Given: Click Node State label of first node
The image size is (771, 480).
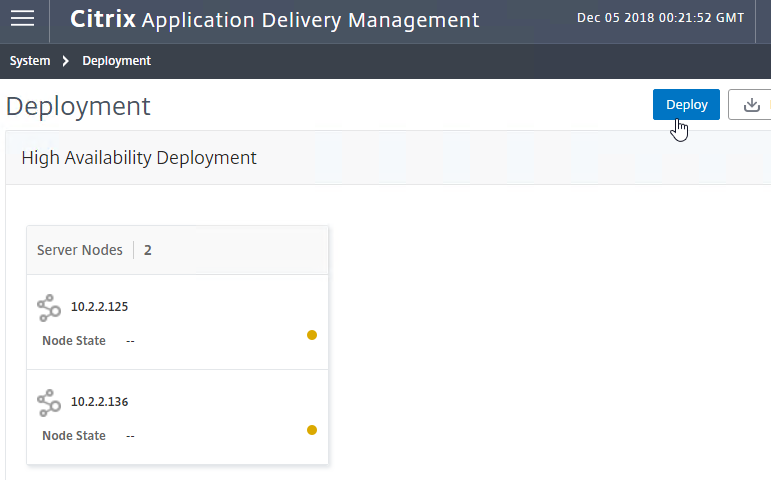Looking at the screenshot, I should (x=74, y=340).
